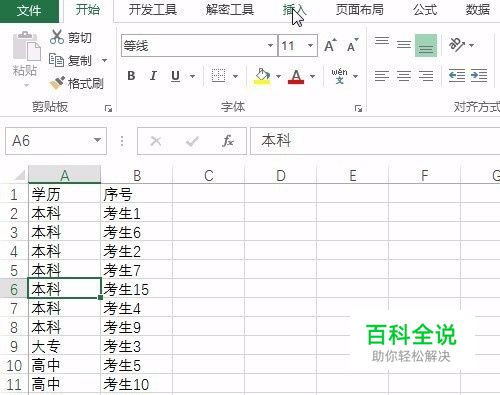Select cell containing 大专
The image size is (500, 395).
(65, 346)
